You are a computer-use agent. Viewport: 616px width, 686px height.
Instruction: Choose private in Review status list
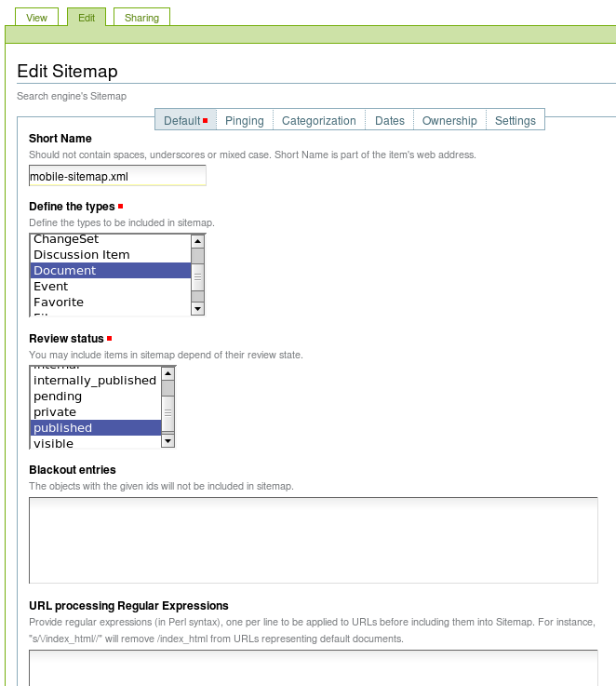pos(55,412)
